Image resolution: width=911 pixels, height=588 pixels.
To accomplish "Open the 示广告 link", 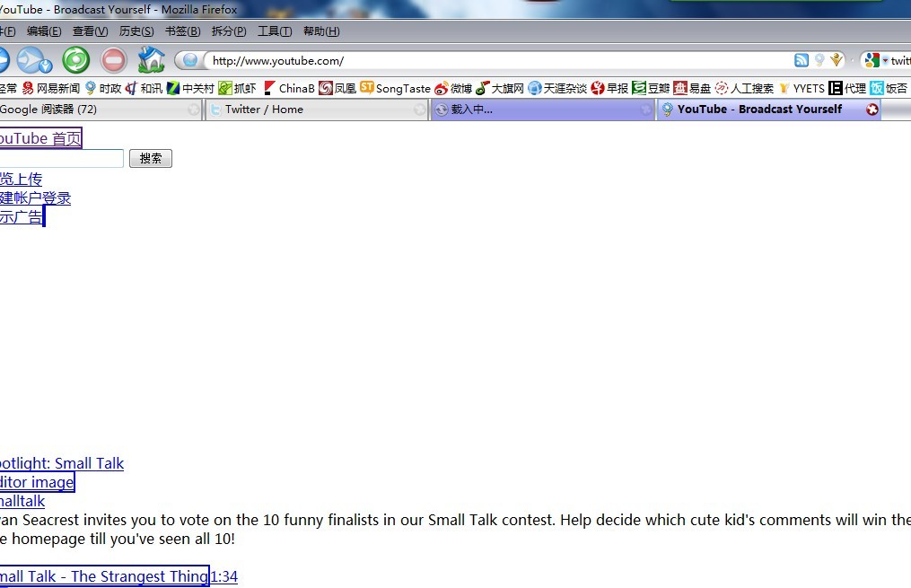I will [x=21, y=216].
